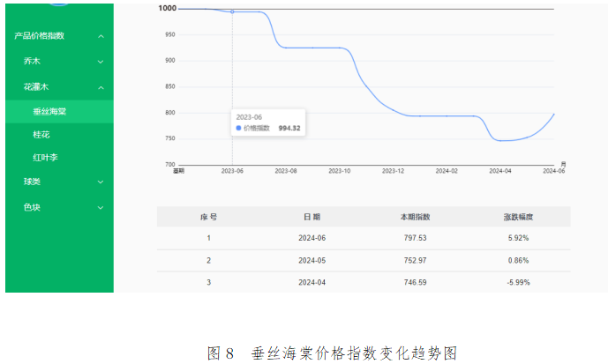Click the blue 价格指数 legend dot in tooltip
Image resolution: width=608 pixels, height=364 pixels.
[x=238, y=128]
